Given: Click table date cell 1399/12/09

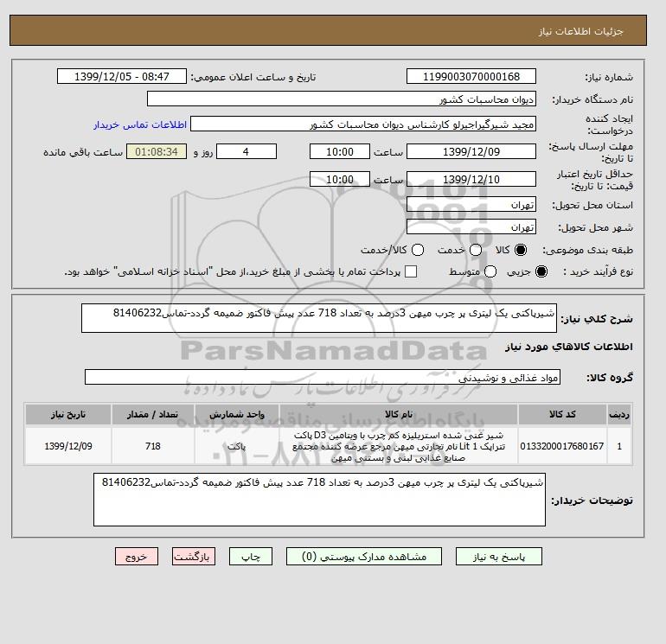Looking at the screenshot, I should pos(68,446).
